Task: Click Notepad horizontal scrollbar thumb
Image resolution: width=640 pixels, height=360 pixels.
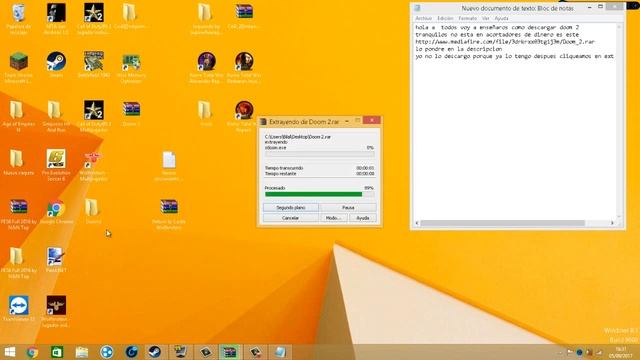Action: (x=502, y=223)
